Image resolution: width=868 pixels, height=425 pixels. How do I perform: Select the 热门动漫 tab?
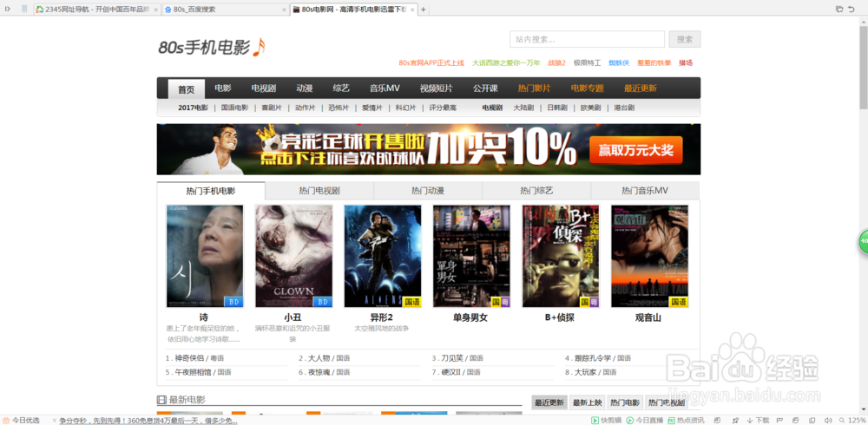(x=428, y=191)
